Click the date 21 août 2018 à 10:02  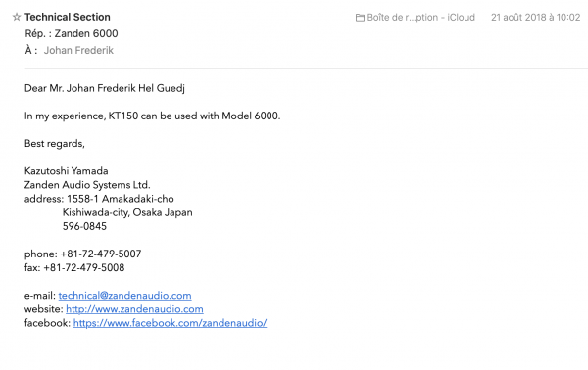click(535, 18)
